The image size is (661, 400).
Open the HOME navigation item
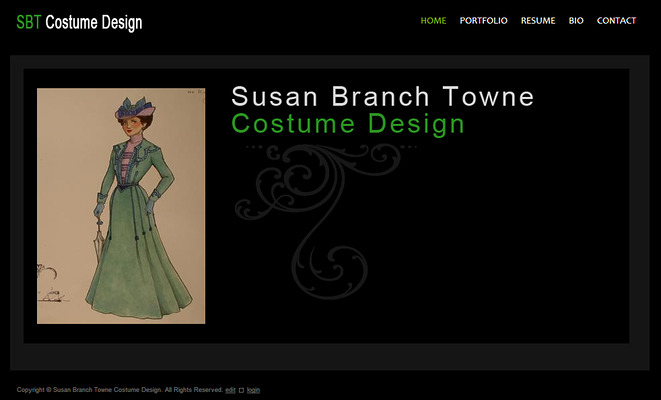pos(433,21)
